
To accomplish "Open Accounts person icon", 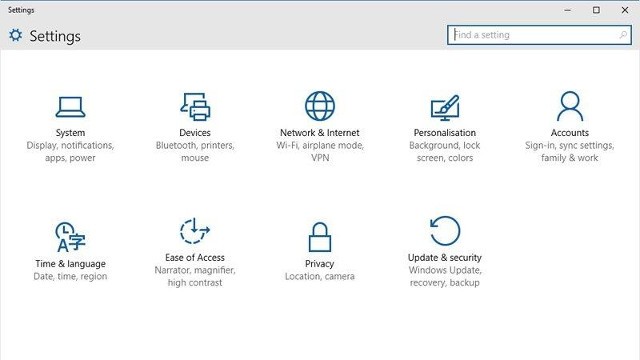I will (x=570, y=106).
